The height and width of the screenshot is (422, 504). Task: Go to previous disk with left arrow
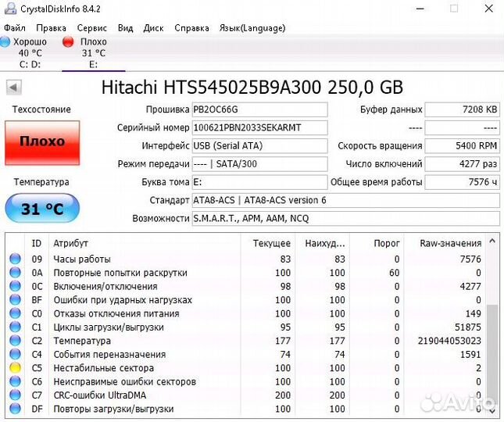14,88
